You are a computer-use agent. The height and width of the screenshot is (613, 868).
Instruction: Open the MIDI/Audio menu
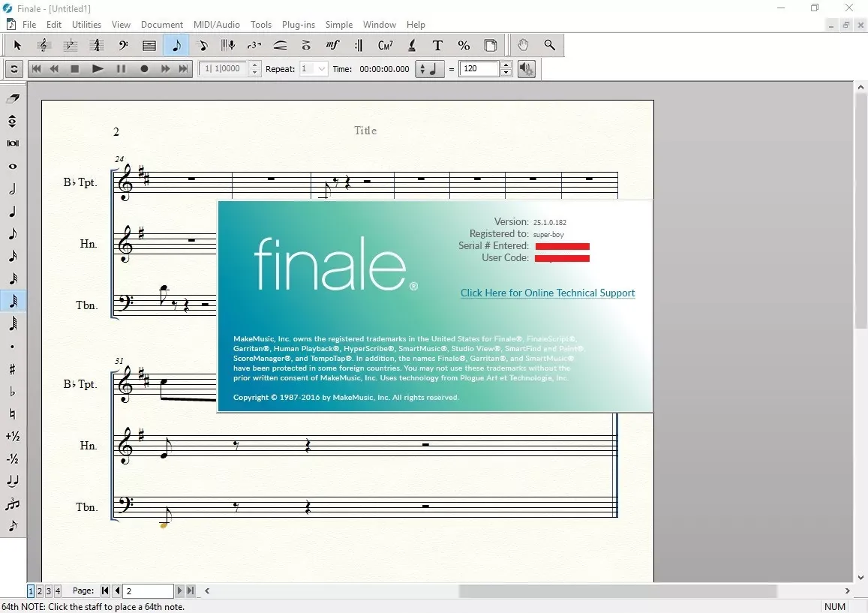217,24
